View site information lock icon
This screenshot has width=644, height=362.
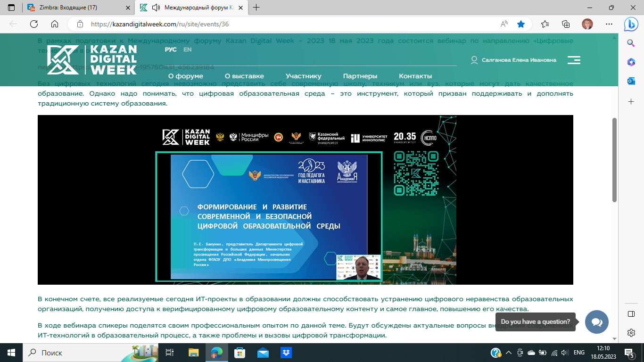[80, 24]
